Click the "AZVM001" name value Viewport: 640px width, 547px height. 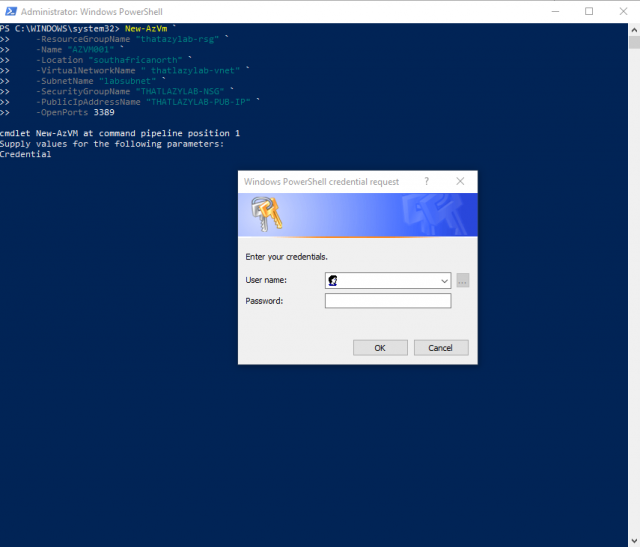(x=91, y=50)
